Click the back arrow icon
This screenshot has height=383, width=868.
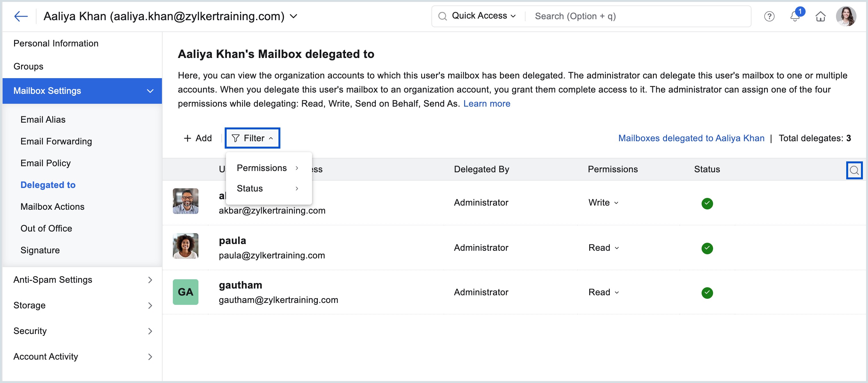coord(21,16)
